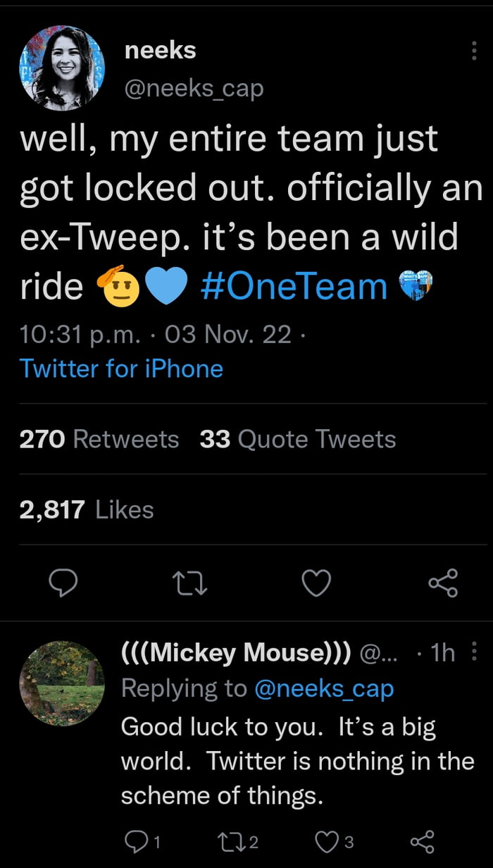Screen dimensions: 493x868
Task: Open the #OneTeam hashtag
Action: (294, 287)
